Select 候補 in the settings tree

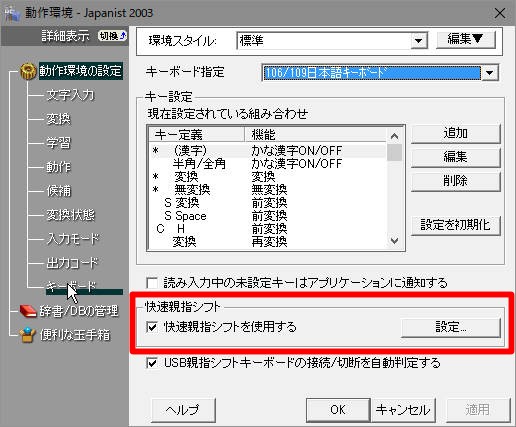(x=58, y=191)
